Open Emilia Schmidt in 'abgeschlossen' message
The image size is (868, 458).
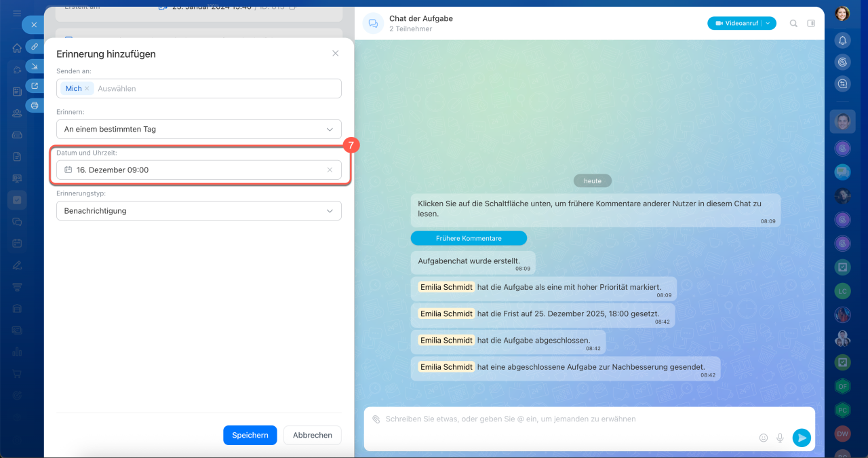[x=446, y=340]
